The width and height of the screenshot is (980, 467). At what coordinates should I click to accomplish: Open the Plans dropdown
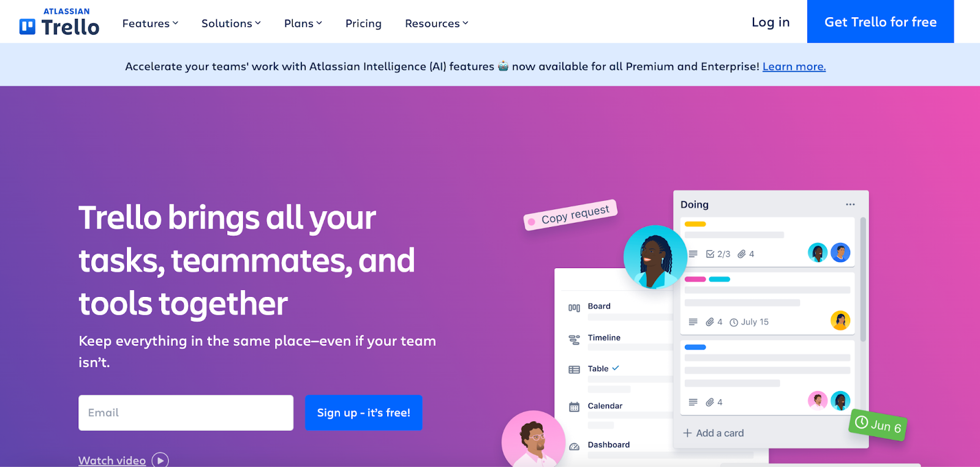[303, 23]
